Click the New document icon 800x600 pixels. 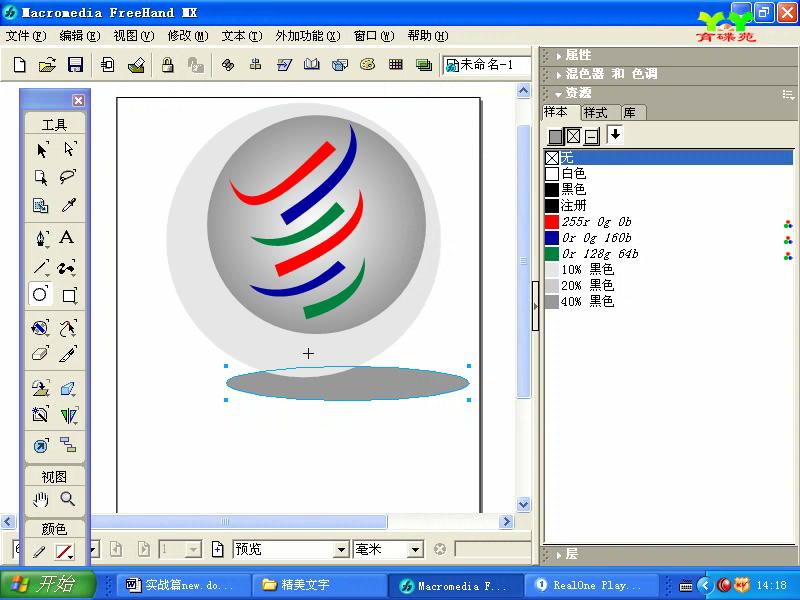point(19,65)
